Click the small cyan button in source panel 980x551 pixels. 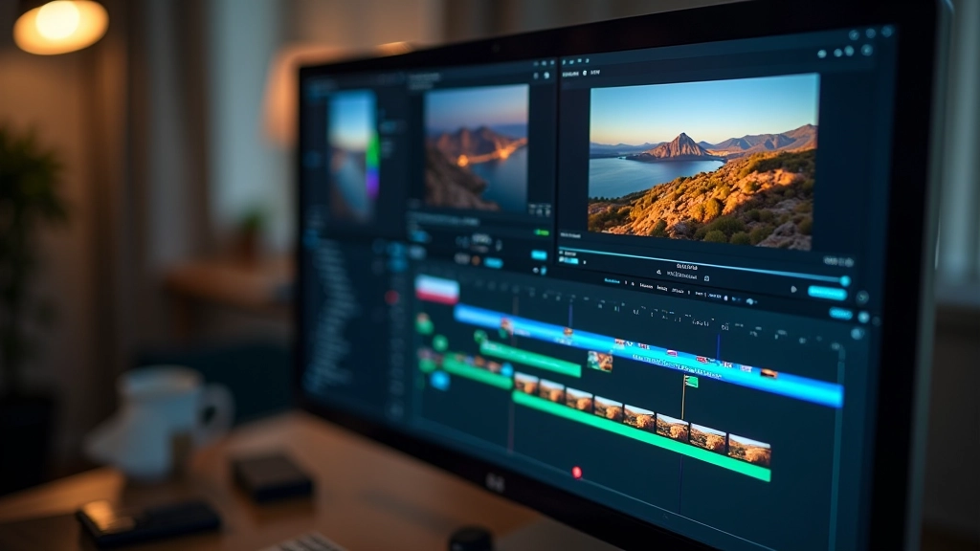pyautogui.click(x=539, y=254)
